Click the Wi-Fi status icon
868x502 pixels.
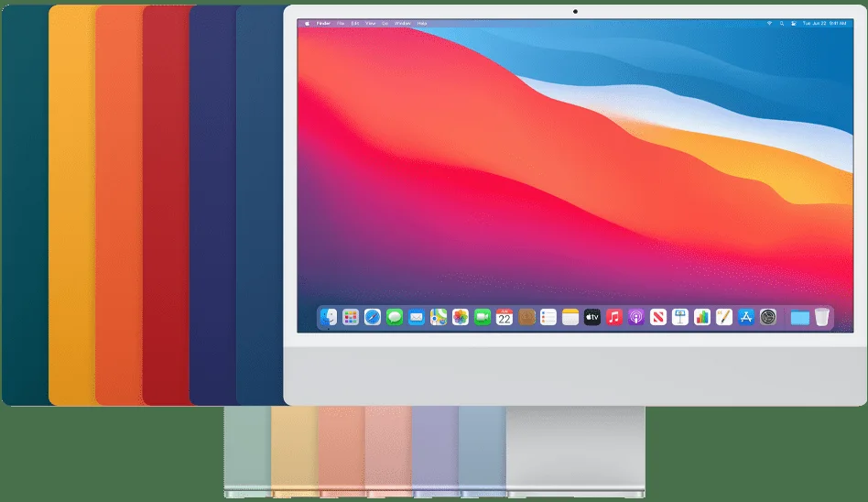tap(769, 23)
